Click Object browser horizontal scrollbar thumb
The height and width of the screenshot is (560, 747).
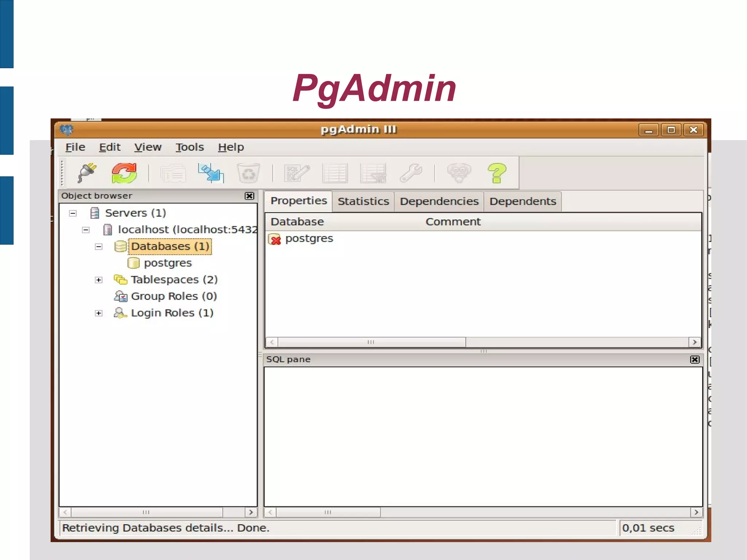(147, 512)
